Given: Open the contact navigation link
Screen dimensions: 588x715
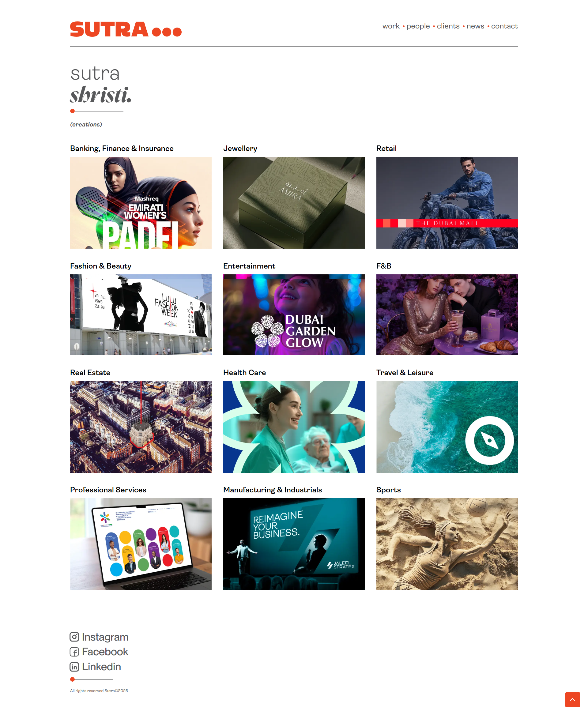Looking at the screenshot, I should click(504, 26).
